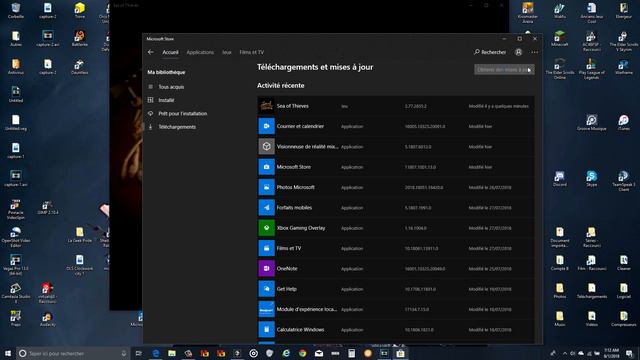Click the Rechercher search button
The width and height of the screenshot is (640, 360).
[490, 52]
